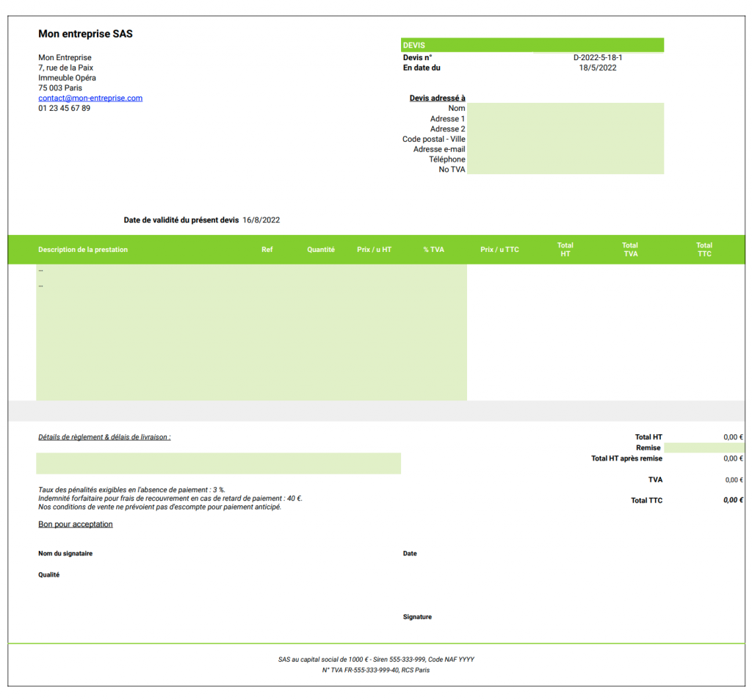Click the Code postal - Ville field
752x700 pixels.
point(565,140)
